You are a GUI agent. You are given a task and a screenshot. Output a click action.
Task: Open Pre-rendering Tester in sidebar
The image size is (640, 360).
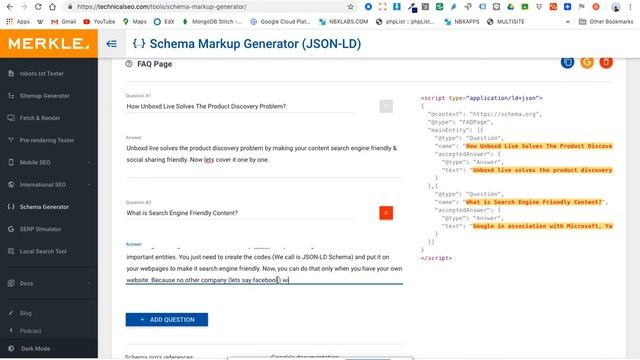[x=47, y=140]
